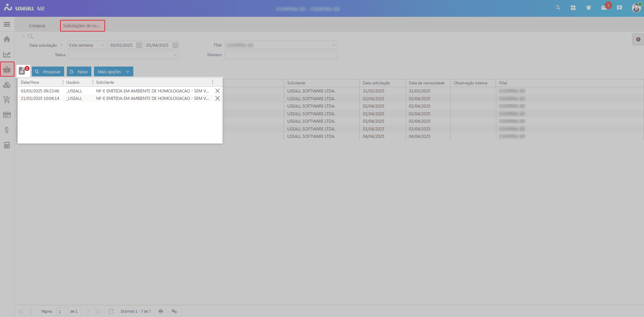Click the dollar sign finance icon
This screenshot has width=644, height=317.
coord(7,130)
